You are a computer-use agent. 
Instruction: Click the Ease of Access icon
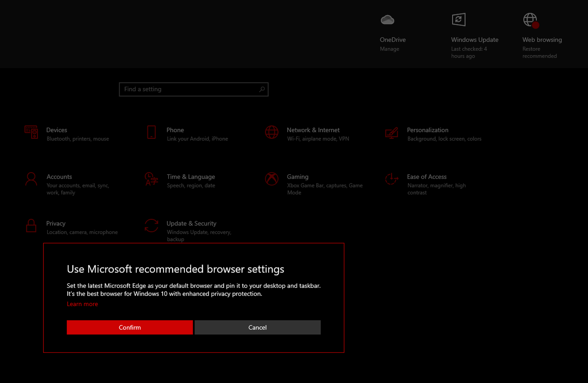click(392, 179)
